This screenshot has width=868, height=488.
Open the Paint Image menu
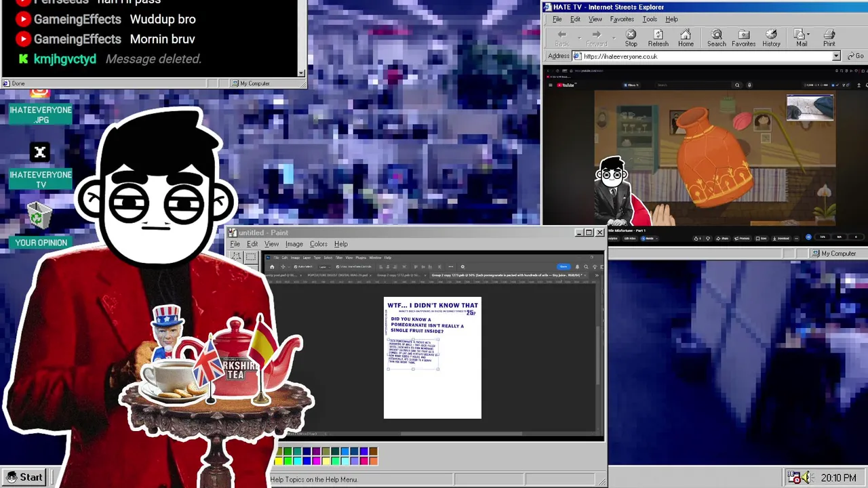tap(294, 244)
